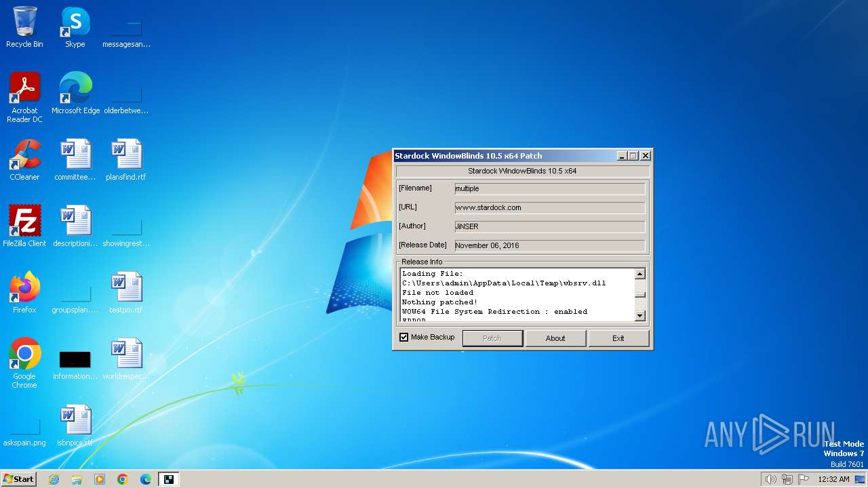This screenshot has width=868, height=488.
Task: Click the taskbar clock showing 12:32 AM
Action: (x=833, y=479)
